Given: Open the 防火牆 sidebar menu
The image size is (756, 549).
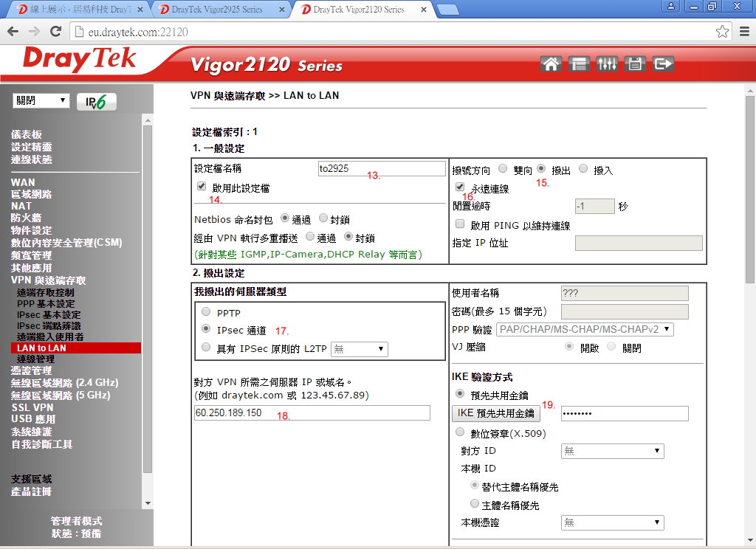Looking at the screenshot, I should click(26, 218).
